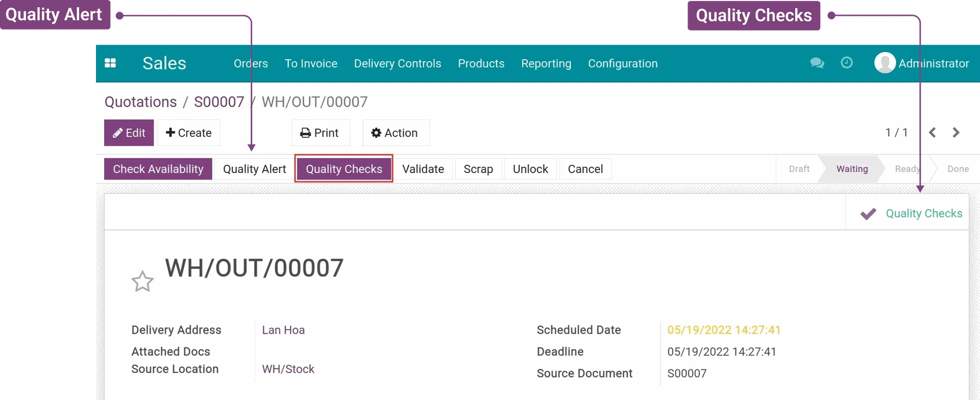Go to next record arrow
The image size is (980, 400).
956,133
